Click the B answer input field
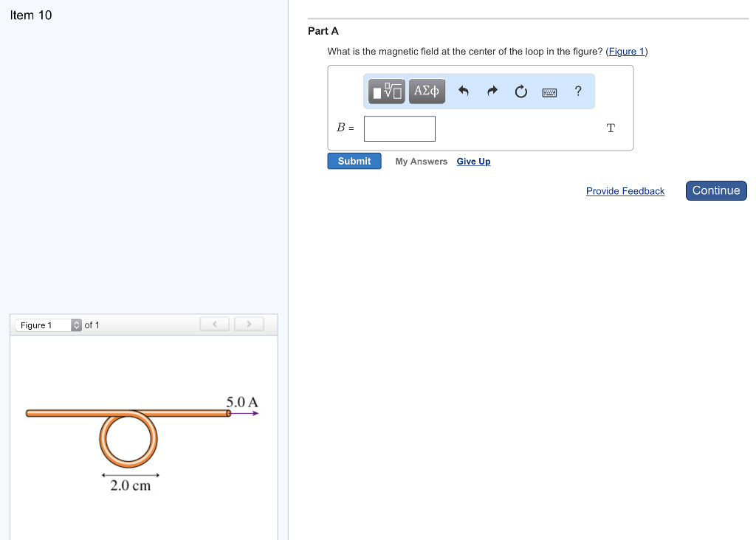 click(x=399, y=128)
